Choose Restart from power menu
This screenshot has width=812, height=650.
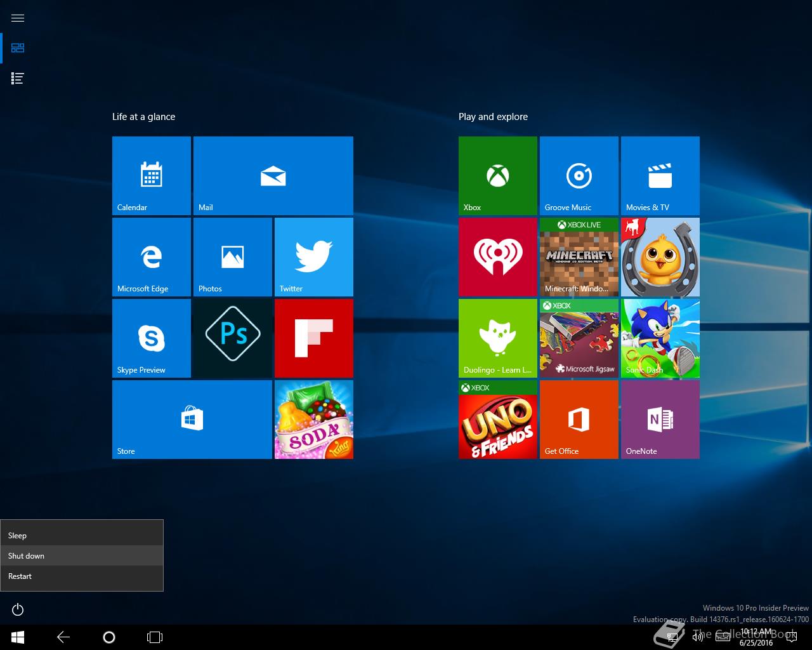coord(82,576)
